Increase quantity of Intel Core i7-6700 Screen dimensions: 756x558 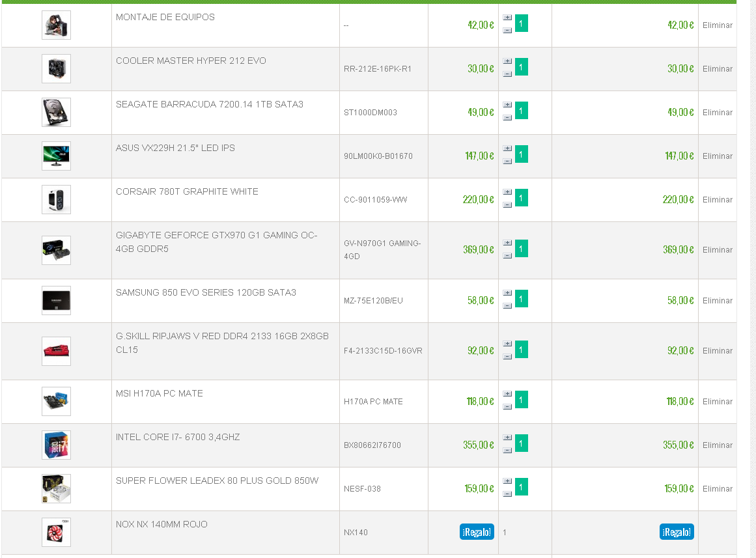pos(507,438)
